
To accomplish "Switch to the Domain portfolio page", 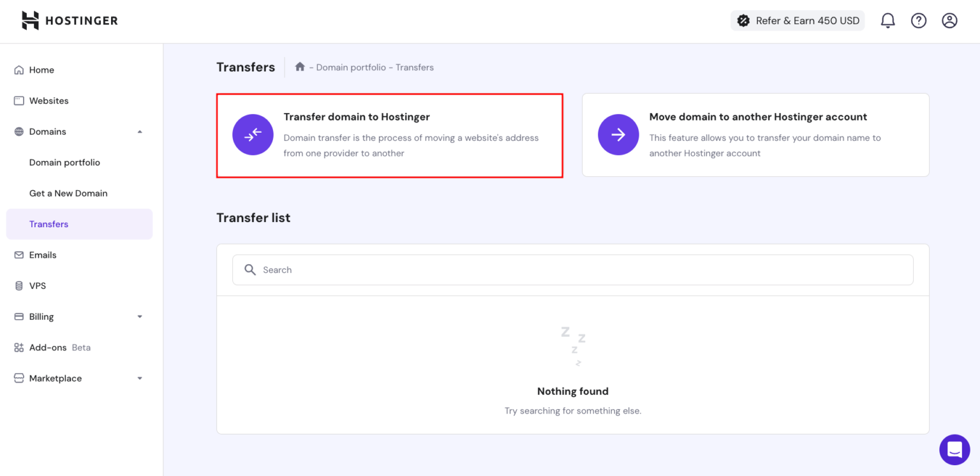I will coord(64,162).
